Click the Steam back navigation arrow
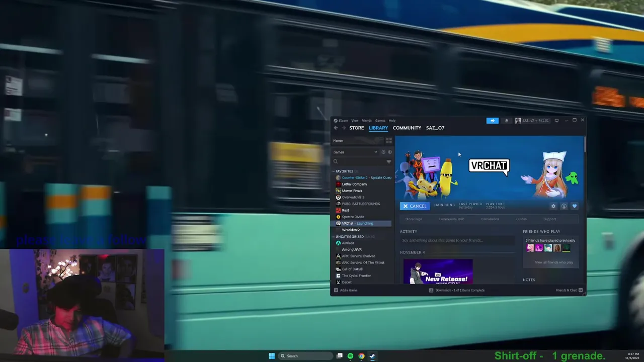644x362 pixels. tap(336, 128)
